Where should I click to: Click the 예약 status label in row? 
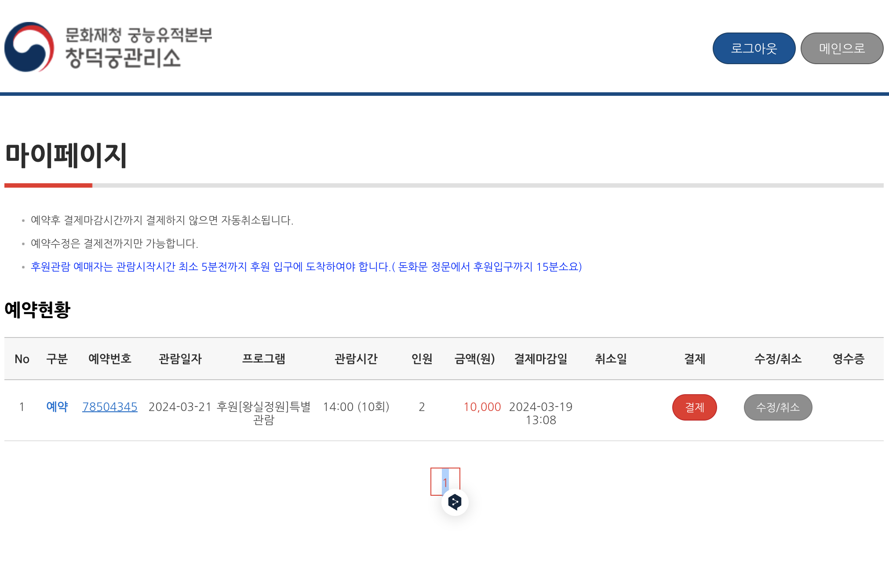click(57, 407)
